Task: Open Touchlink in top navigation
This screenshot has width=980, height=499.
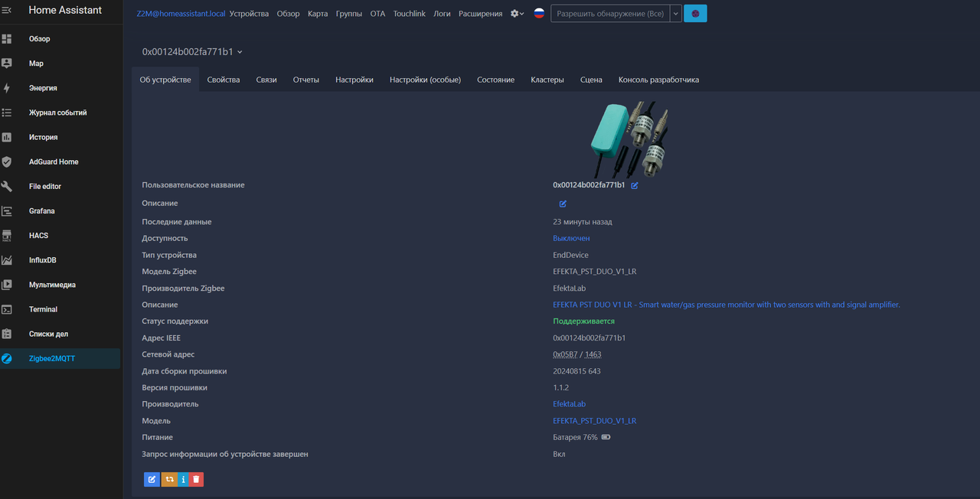Action: (410, 14)
